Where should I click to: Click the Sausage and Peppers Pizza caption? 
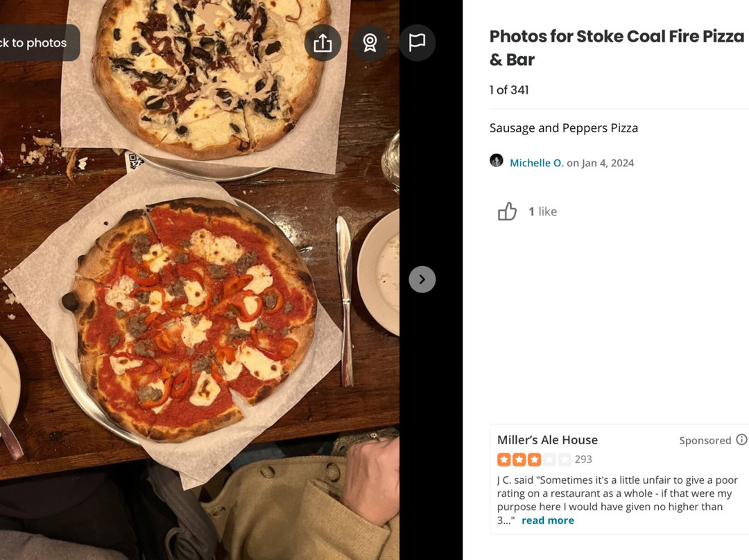pos(563,128)
